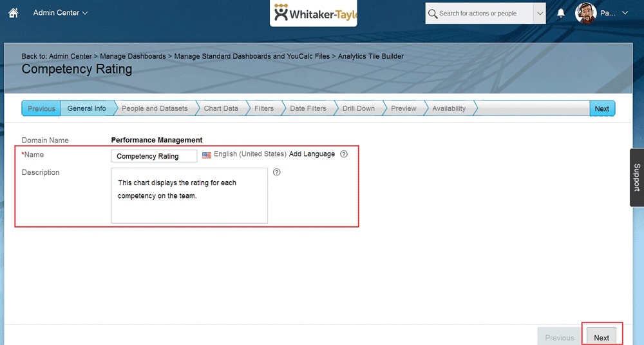Click the help icon beside Description box

[x=277, y=172]
